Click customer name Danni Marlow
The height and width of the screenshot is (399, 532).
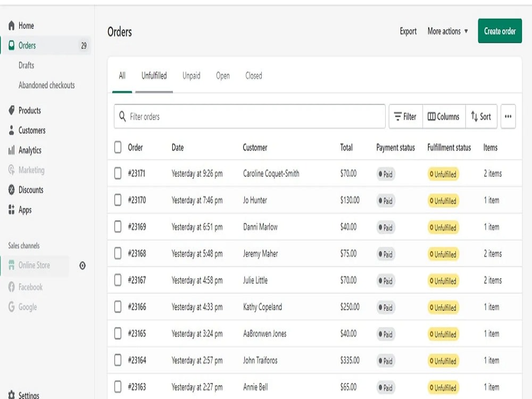(x=260, y=227)
